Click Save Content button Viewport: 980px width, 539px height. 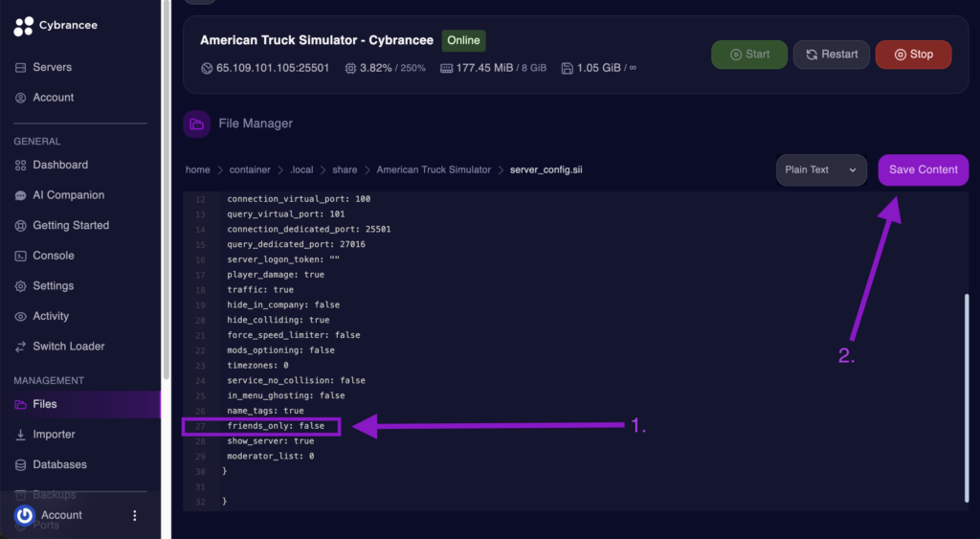924,170
